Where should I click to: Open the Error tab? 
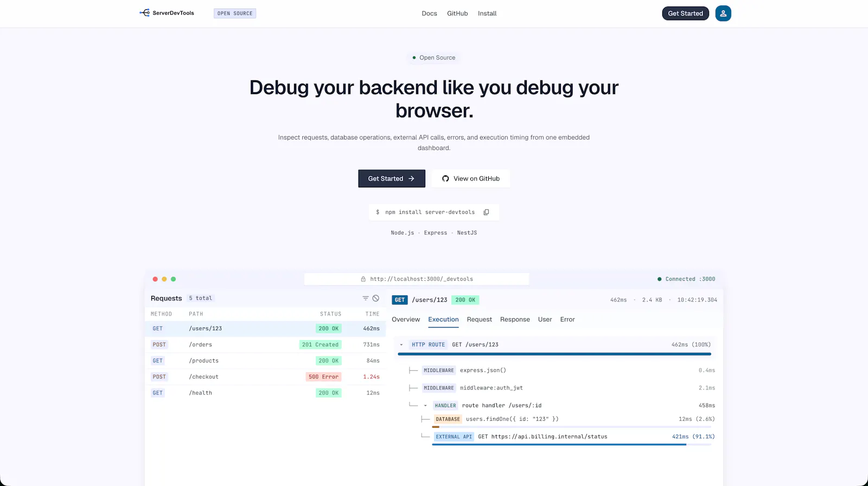(567, 319)
